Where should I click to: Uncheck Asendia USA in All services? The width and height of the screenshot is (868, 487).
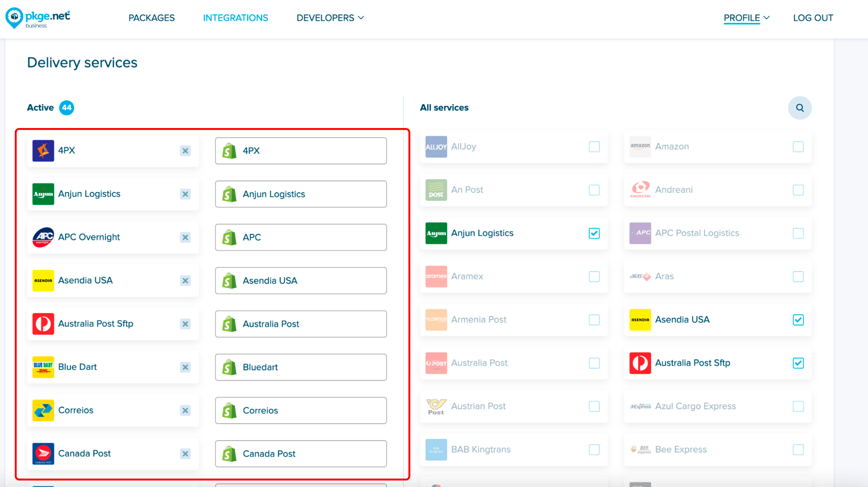[798, 320]
